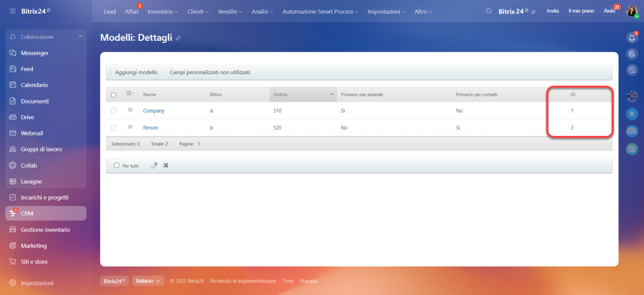Open Gestione inventario in sidebar

tap(46, 230)
